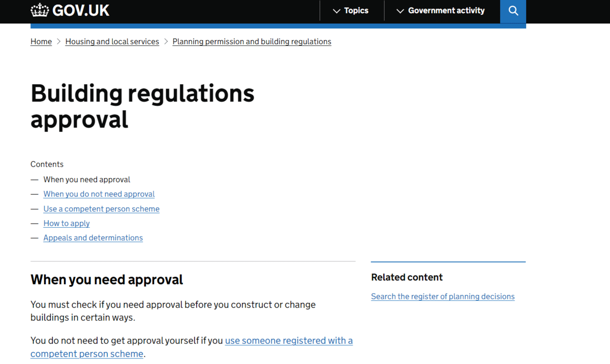
Task: Click the 'When you need approval' heading
Action: 107,280
